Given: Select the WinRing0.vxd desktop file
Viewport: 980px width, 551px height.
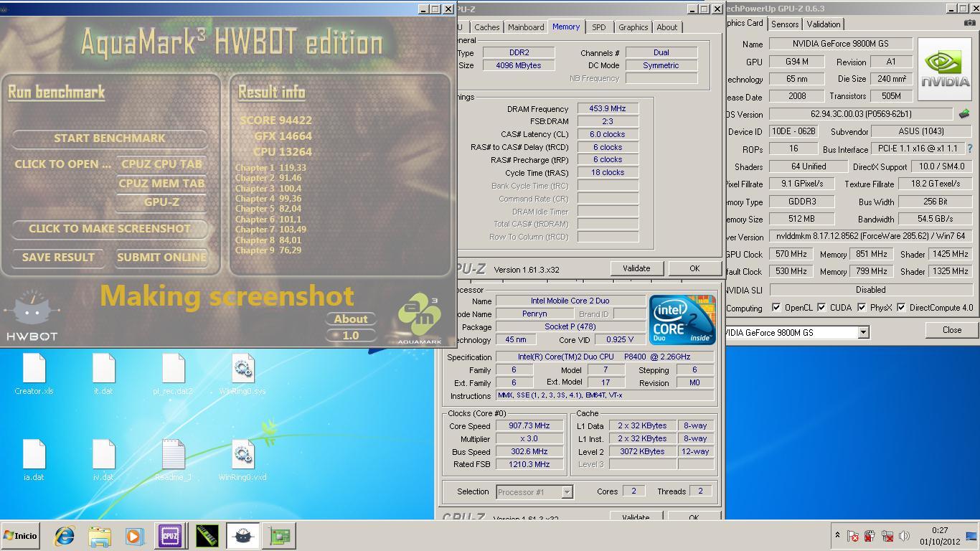Looking at the screenshot, I should point(242,460).
